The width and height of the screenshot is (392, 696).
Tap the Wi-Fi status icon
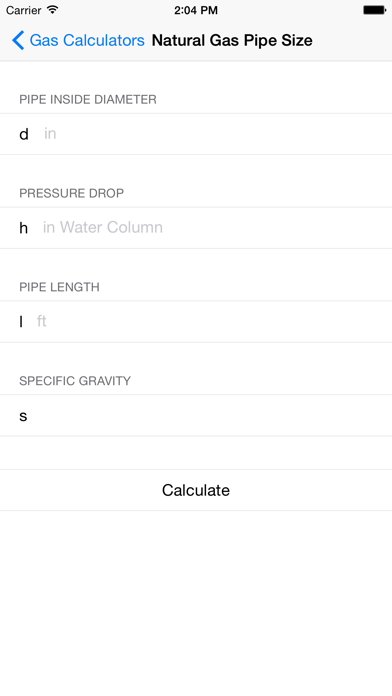53,10
